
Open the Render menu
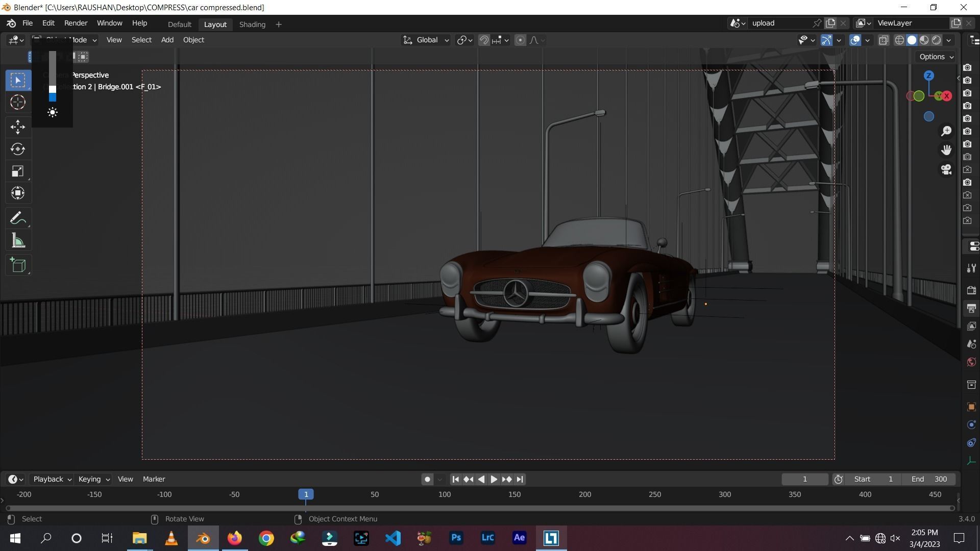(x=75, y=23)
